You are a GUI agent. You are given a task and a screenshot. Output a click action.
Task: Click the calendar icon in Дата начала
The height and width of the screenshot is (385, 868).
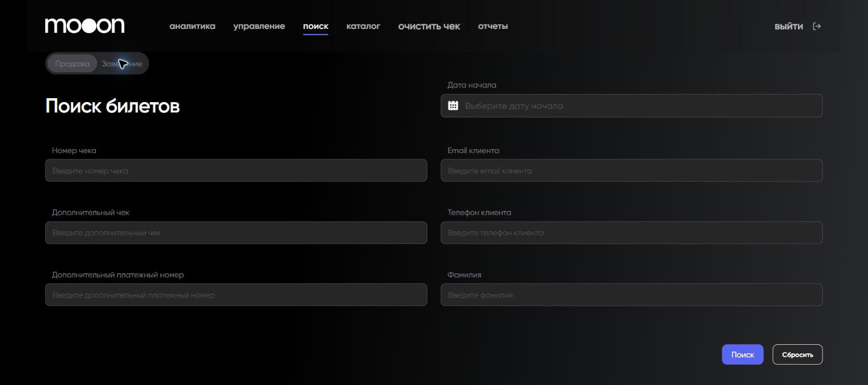(453, 105)
